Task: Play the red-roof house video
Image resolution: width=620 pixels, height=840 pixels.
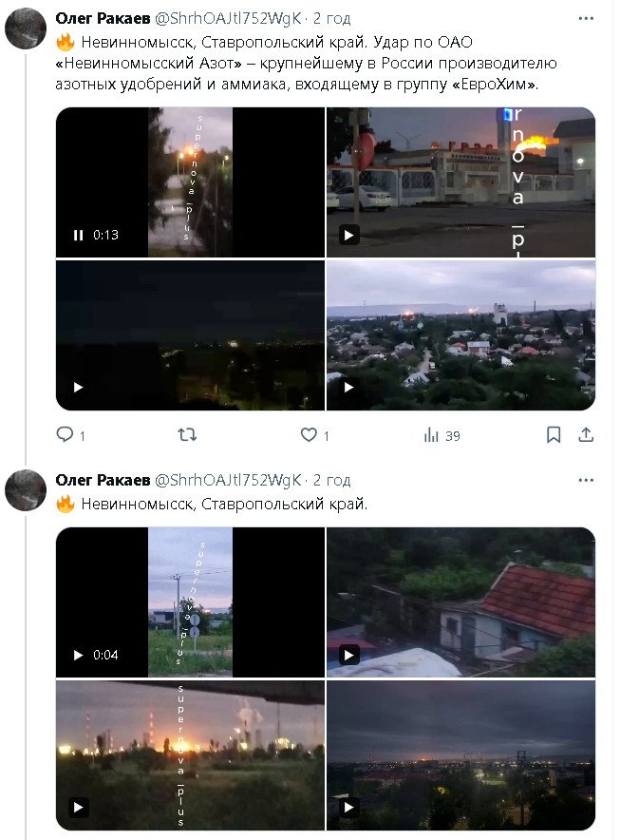Action: click(x=349, y=655)
